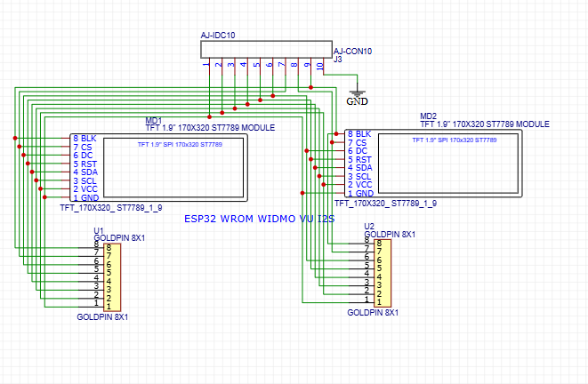Click MD1 pin label 4 SDA
The image size is (588, 384).
[85, 172]
